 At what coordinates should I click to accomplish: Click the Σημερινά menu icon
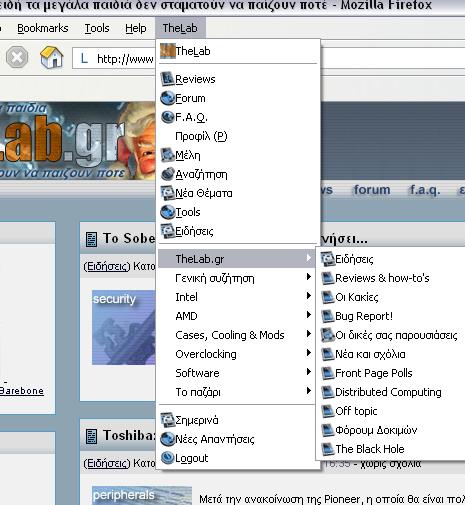coord(167,420)
